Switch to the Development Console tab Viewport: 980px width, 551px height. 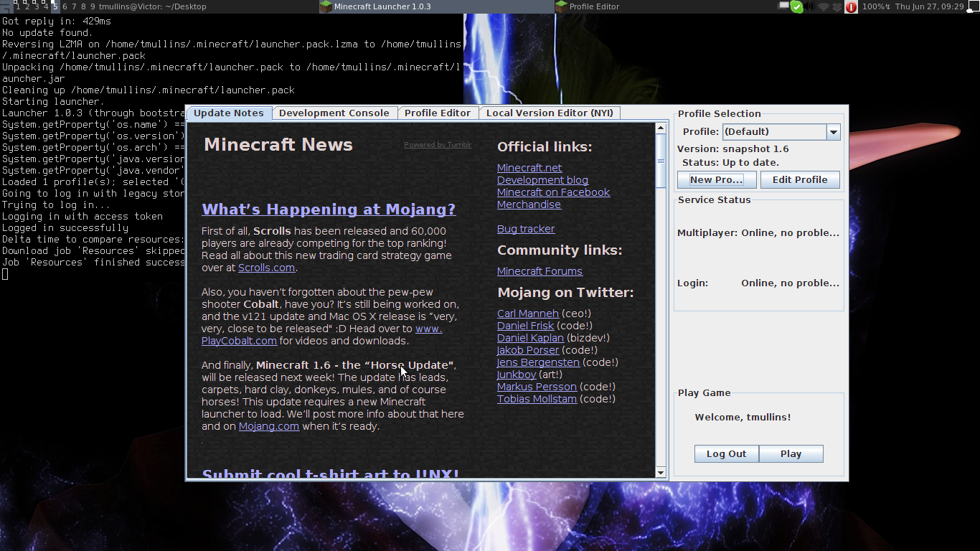[x=334, y=113]
